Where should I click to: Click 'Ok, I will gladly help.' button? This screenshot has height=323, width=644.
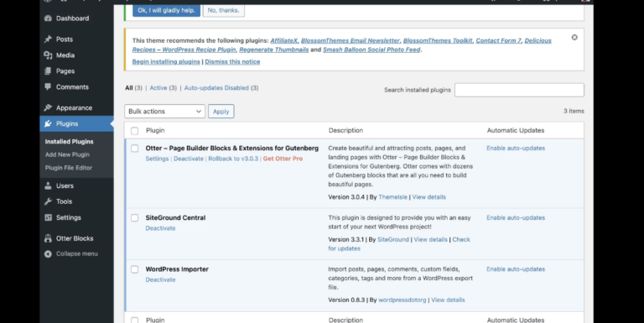click(166, 10)
